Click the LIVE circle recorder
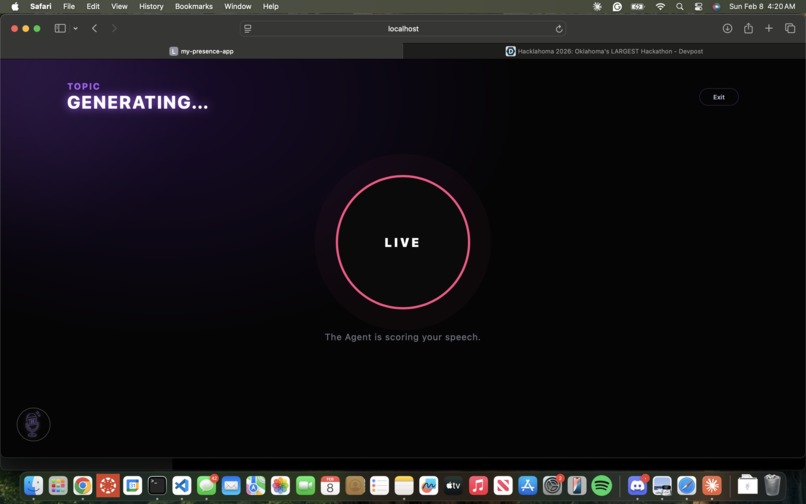 coord(403,242)
